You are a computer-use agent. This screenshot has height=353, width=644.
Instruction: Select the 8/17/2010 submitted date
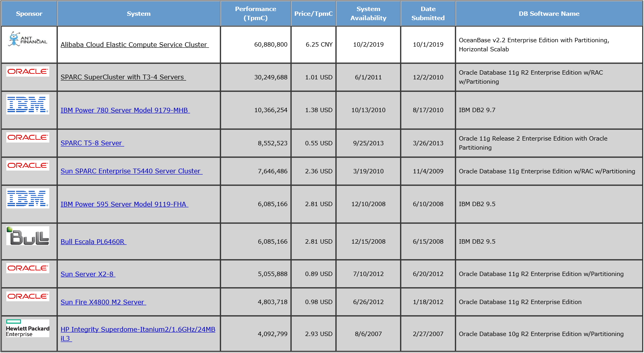click(428, 110)
